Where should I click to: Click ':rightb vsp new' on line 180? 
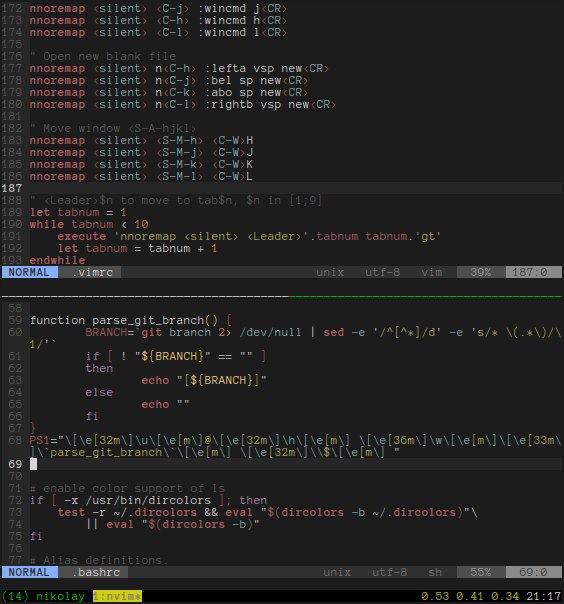[x=257, y=104]
